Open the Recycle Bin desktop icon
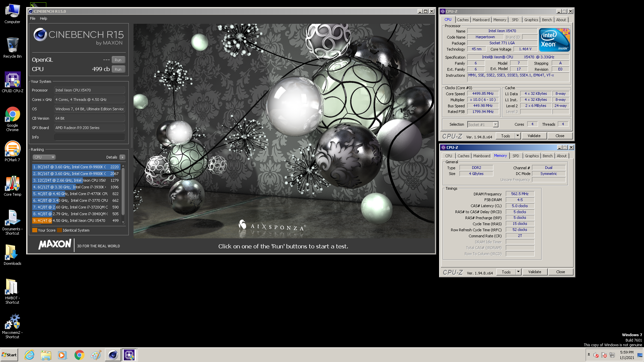This screenshot has height=362, width=644. pos(12,48)
